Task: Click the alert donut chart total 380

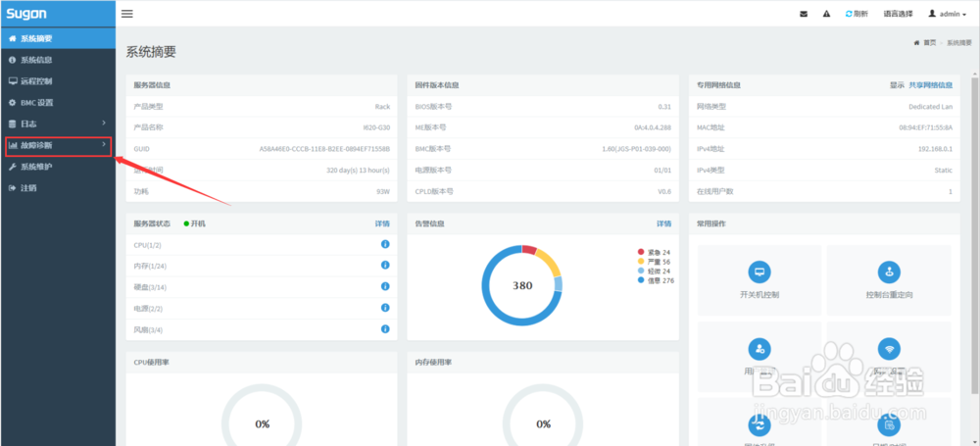Action: click(522, 286)
